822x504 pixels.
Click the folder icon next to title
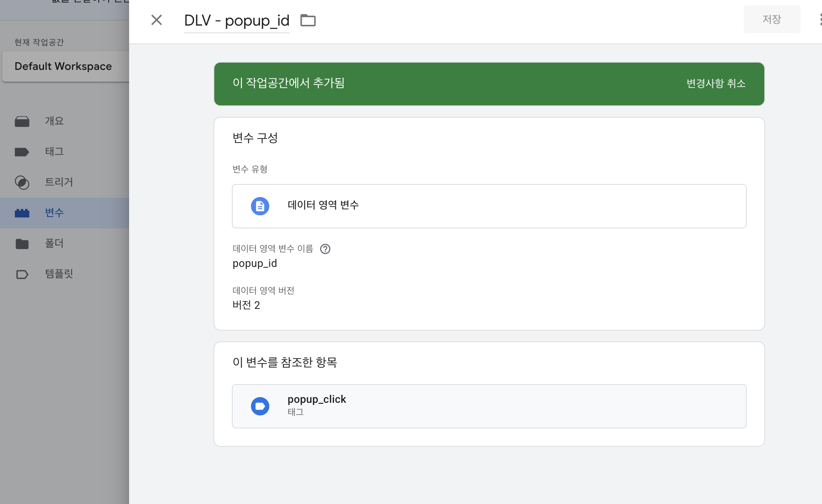click(x=308, y=20)
